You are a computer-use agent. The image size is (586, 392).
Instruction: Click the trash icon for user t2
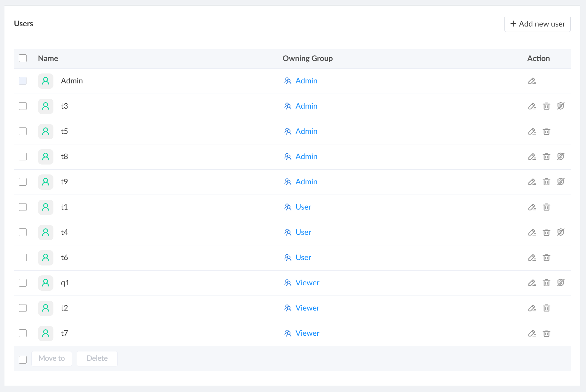click(546, 308)
